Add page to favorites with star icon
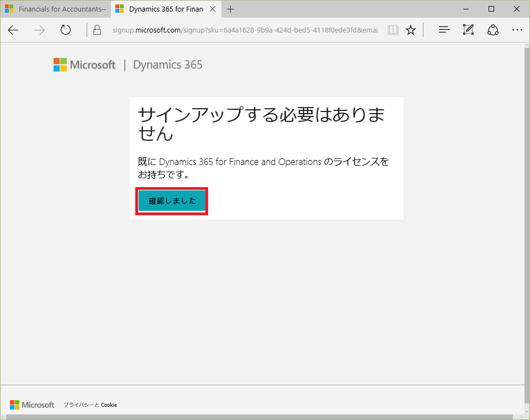This screenshot has height=420, width=530. (411, 30)
